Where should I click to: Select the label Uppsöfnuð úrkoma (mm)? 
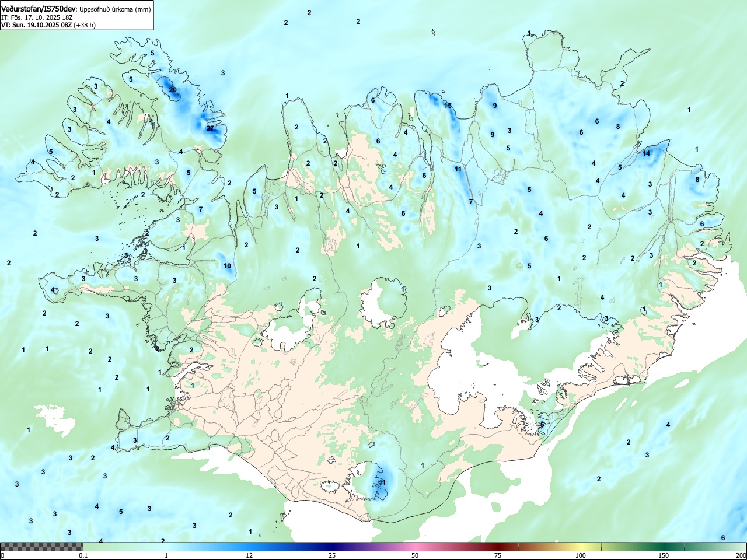tap(115, 9)
